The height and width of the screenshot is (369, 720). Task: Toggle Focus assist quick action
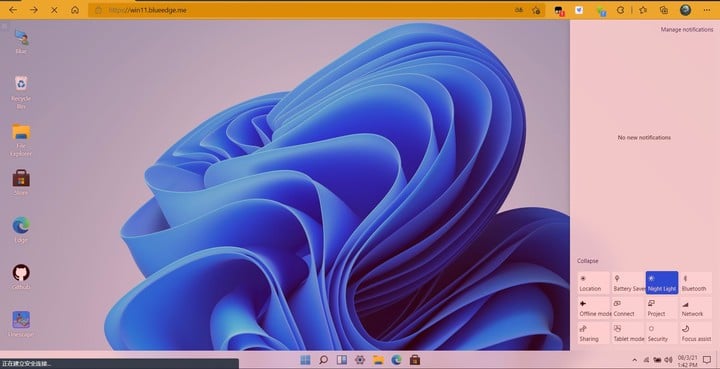point(696,333)
